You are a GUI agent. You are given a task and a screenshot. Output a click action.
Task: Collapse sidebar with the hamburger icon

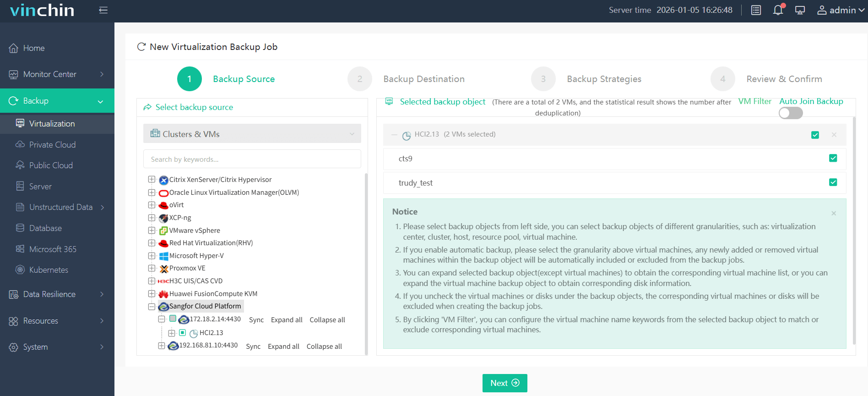[103, 10]
